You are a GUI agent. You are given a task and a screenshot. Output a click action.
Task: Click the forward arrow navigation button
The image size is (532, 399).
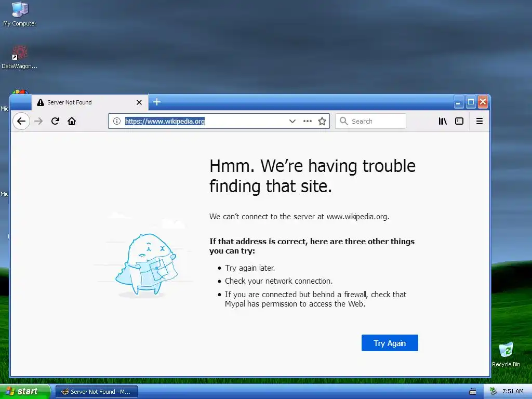click(38, 121)
